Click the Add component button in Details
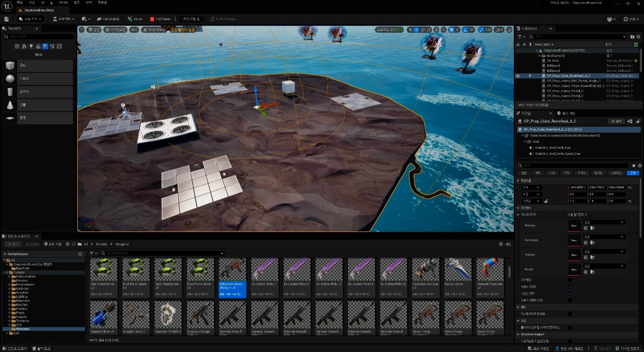 point(616,121)
